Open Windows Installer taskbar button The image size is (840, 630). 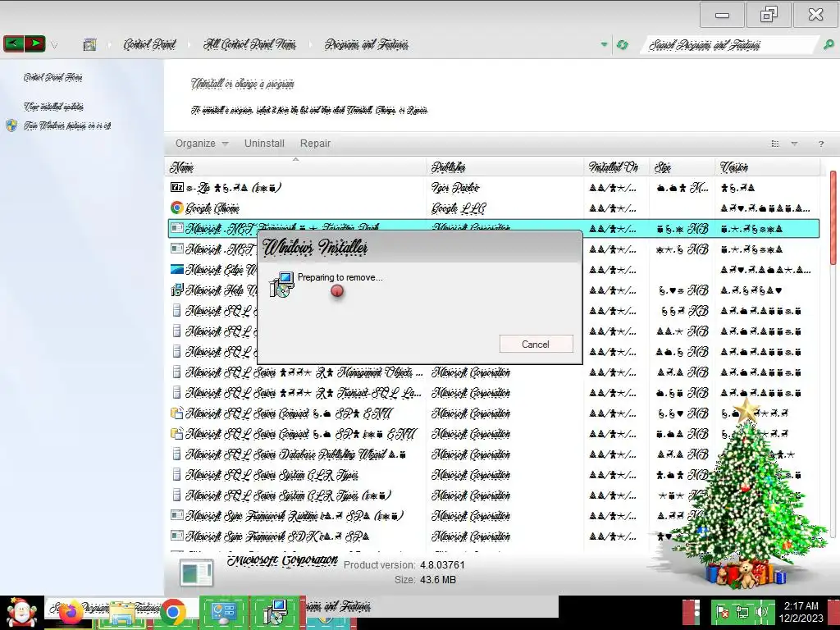(276, 612)
